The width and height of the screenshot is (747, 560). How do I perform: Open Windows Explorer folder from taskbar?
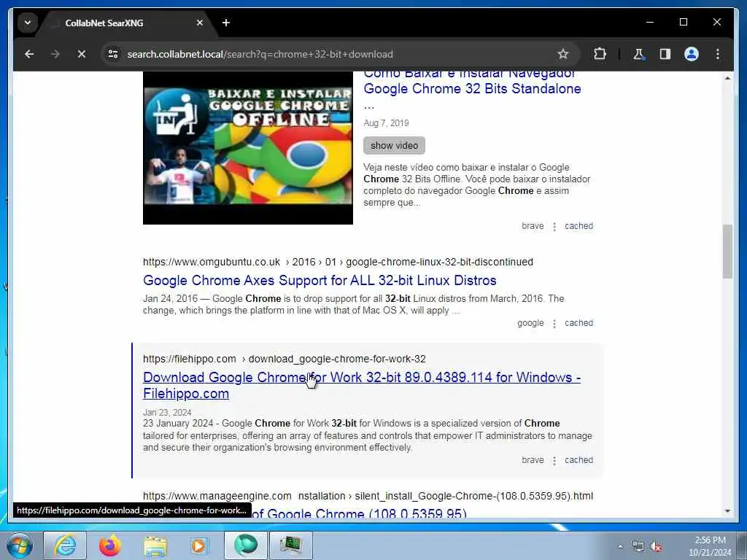(x=155, y=545)
